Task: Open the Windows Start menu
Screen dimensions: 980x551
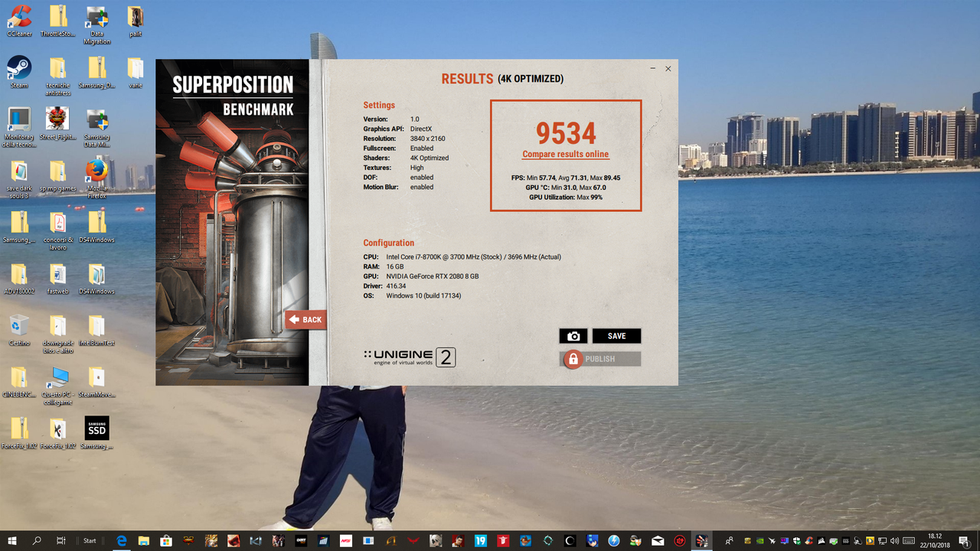Action: (x=12, y=541)
